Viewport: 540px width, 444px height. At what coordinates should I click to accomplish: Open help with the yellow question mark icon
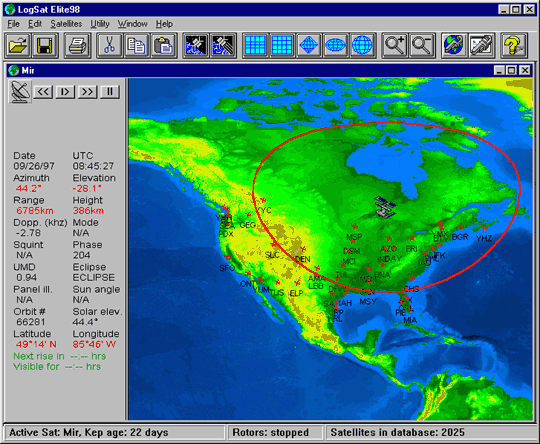pos(513,45)
